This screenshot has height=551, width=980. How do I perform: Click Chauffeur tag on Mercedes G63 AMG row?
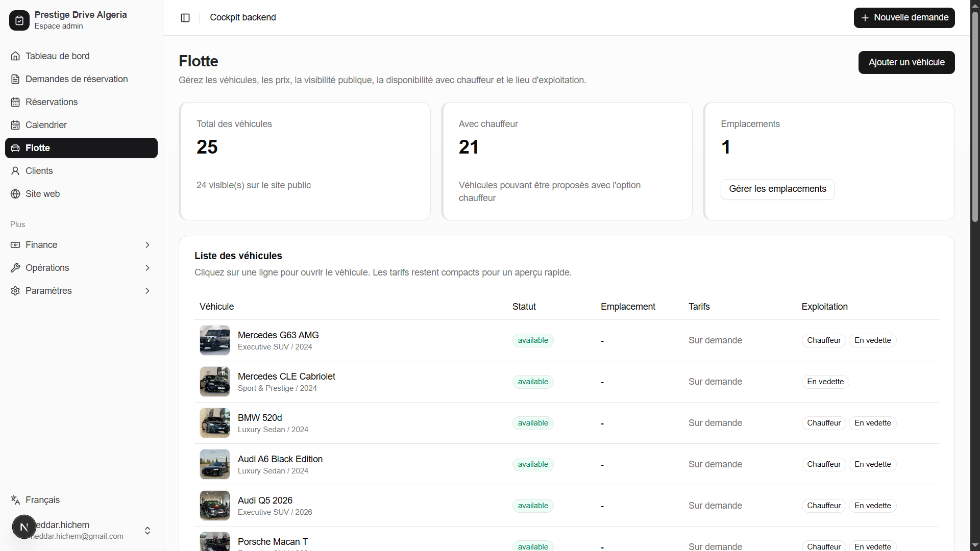click(x=824, y=340)
